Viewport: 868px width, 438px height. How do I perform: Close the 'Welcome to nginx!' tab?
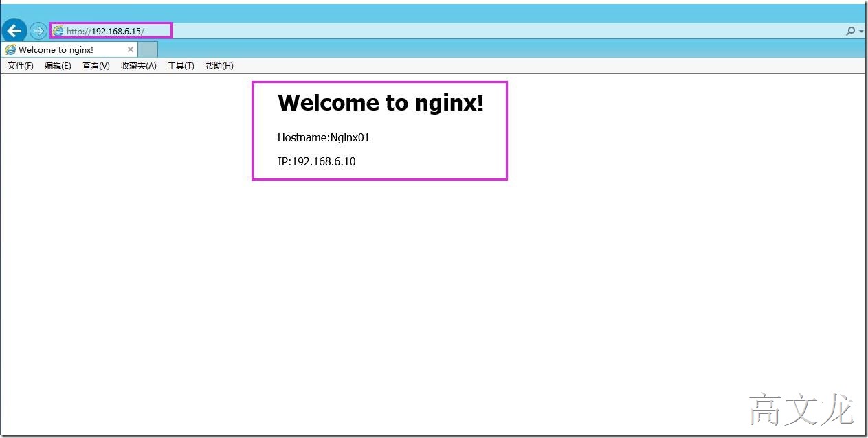131,49
